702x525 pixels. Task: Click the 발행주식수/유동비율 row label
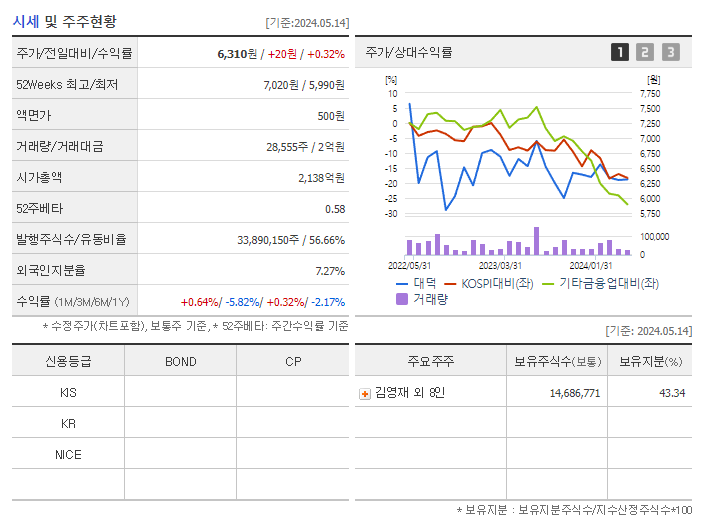(71, 239)
